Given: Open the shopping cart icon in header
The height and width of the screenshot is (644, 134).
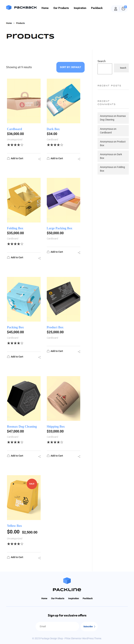Looking at the screenshot, I should (123, 9).
